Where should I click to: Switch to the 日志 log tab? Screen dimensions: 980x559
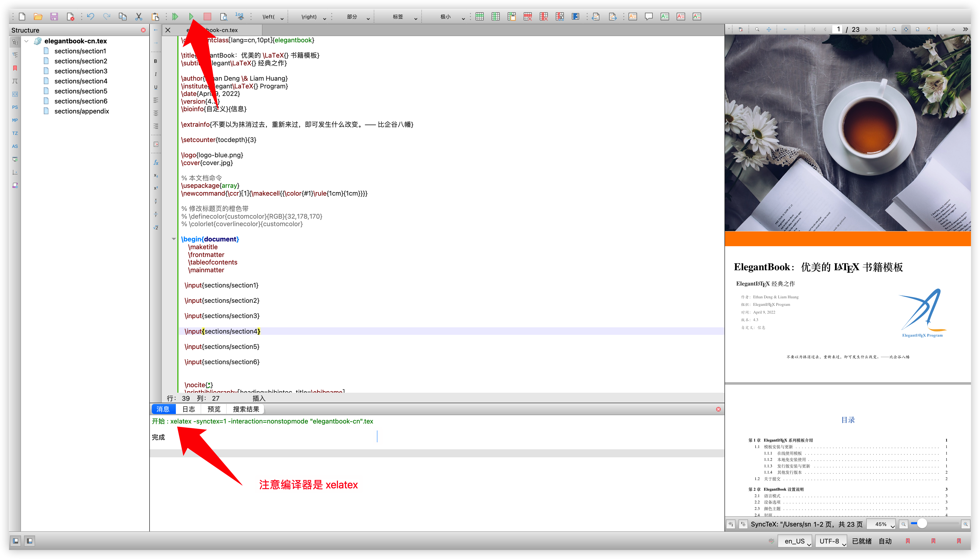coord(189,409)
